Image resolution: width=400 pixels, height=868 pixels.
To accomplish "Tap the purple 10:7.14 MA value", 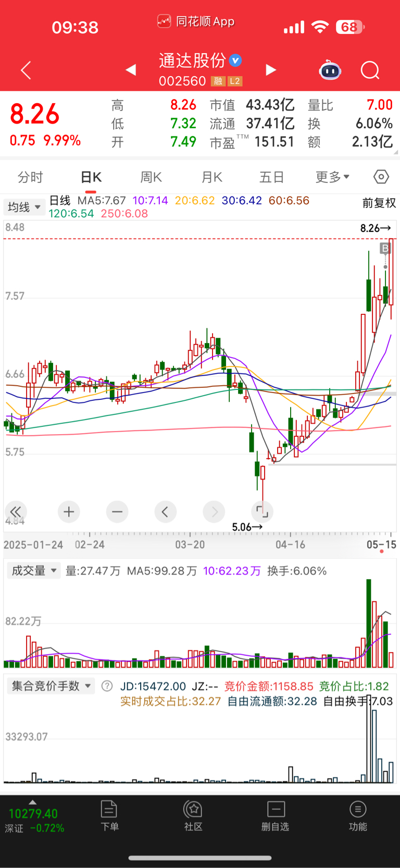I will (x=151, y=201).
